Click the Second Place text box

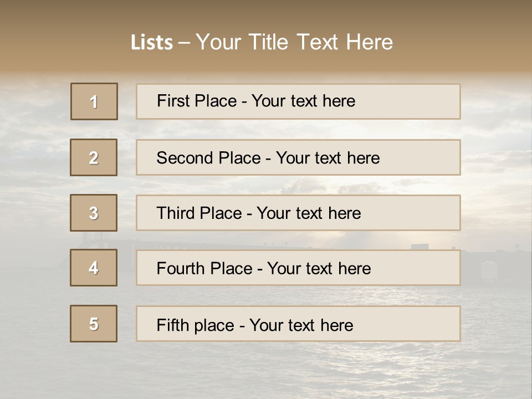point(298,157)
